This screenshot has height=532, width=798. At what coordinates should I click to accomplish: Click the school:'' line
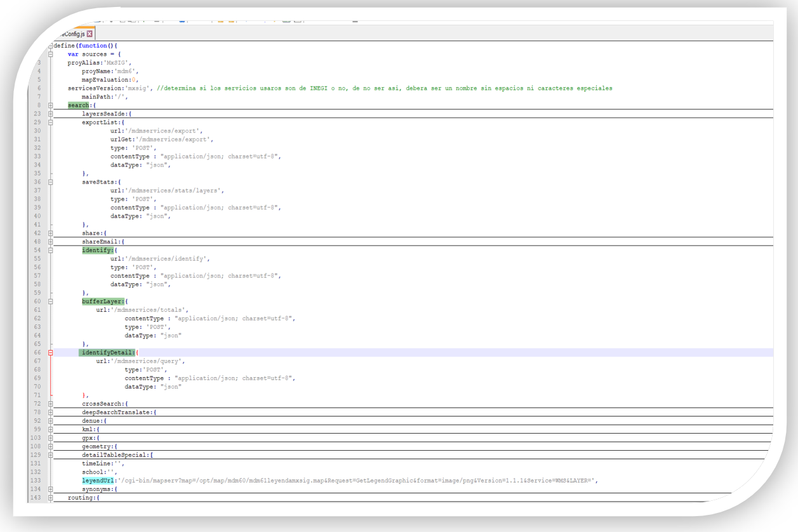pos(100,473)
